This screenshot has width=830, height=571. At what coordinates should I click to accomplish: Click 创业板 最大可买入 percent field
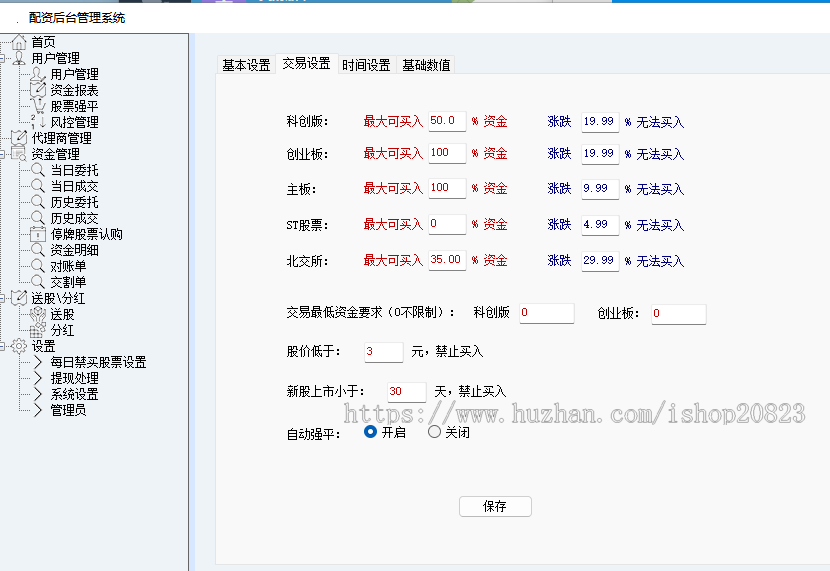[x=447, y=153]
